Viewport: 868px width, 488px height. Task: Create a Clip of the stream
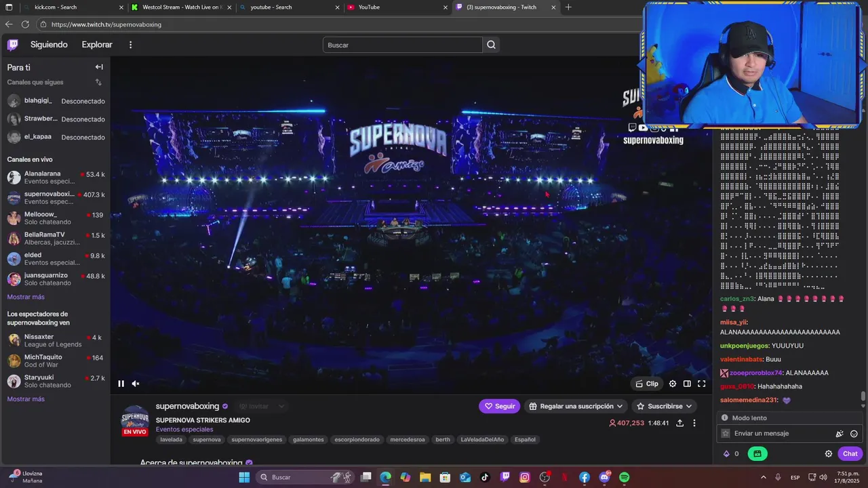pyautogui.click(x=647, y=384)
